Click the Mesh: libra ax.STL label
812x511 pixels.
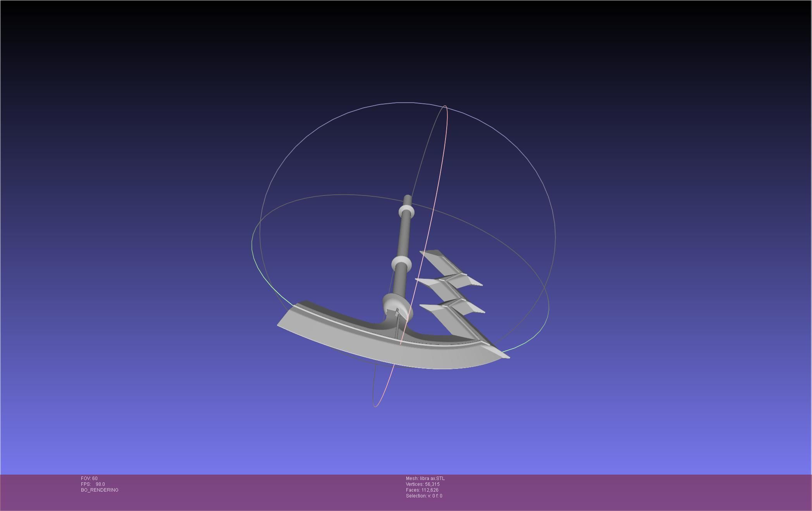pyautogui.click(x=425, y=478)
